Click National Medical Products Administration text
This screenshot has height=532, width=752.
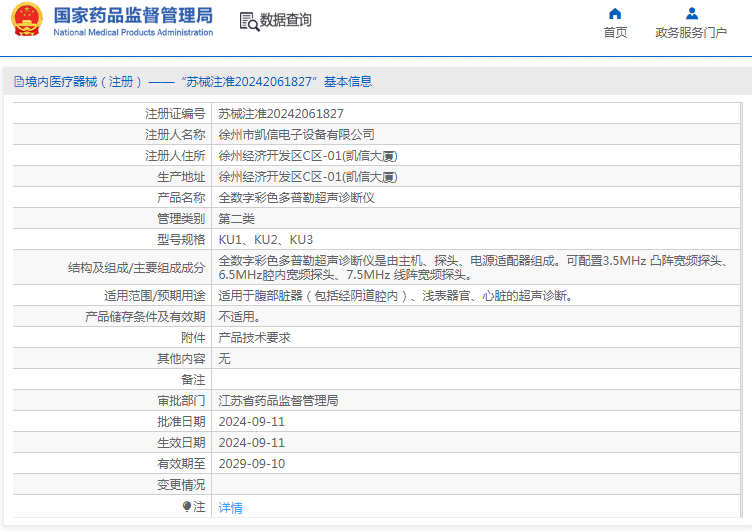pyautogui.click(x=133, y=33)
